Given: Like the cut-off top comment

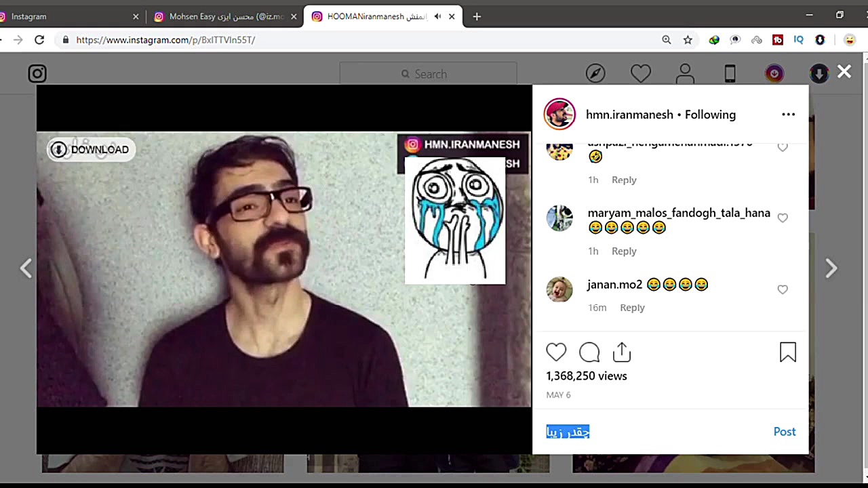Looking at the screenshot, I should point(783,147).
